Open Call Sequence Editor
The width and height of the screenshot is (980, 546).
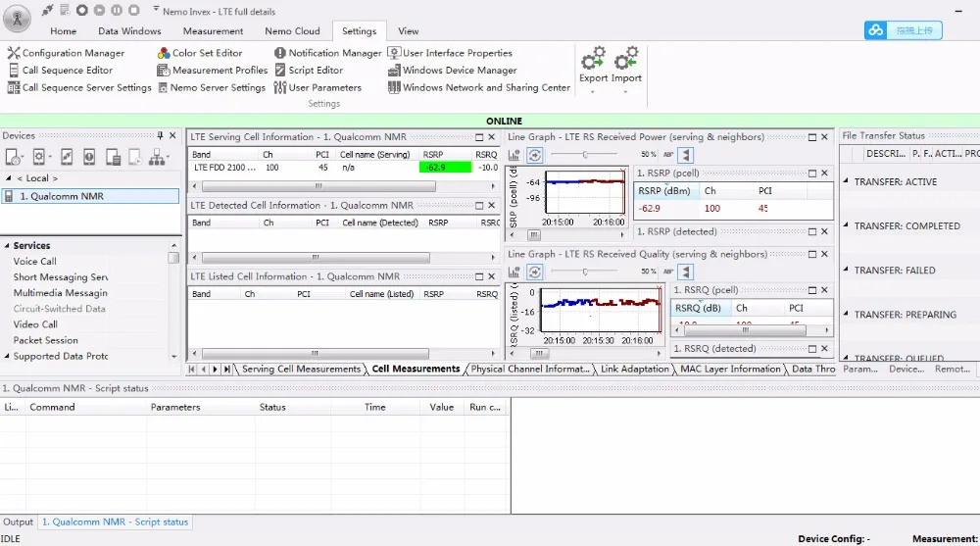(x=60, y=70)
